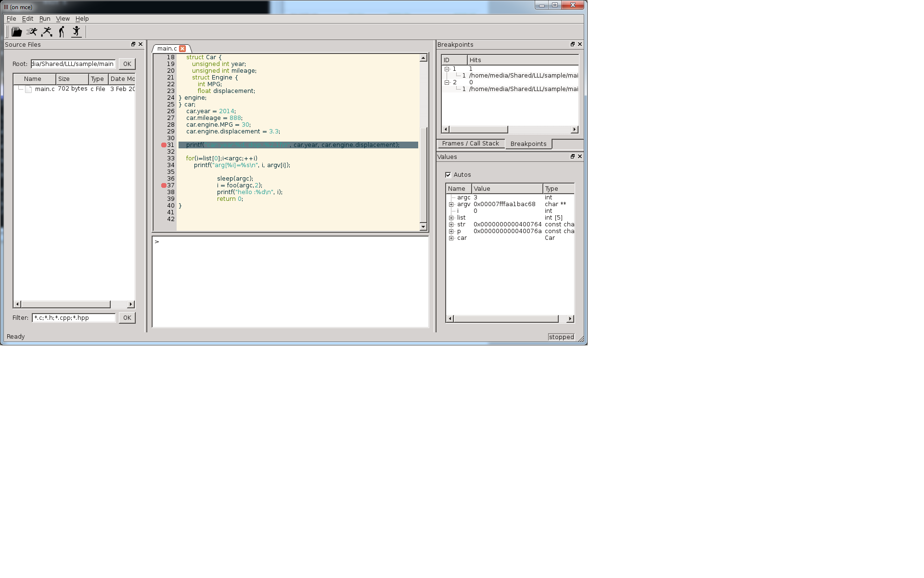924x578 pixels.
Task: Close the main.c tab with red X
Action: (x=182, y=49)
